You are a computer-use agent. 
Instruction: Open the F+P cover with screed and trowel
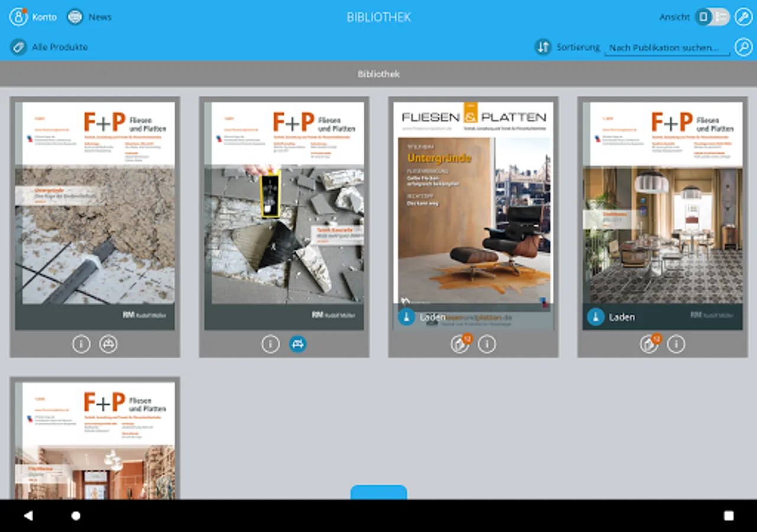pos(95,216)
